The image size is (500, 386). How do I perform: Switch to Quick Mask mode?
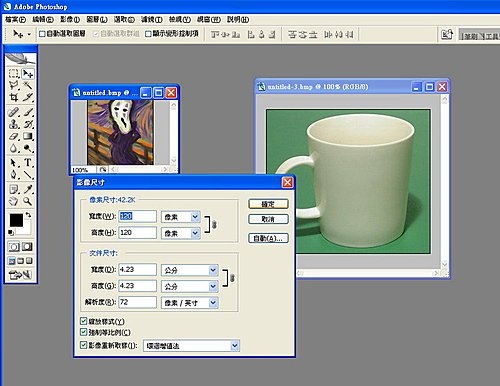click(27, 247)
